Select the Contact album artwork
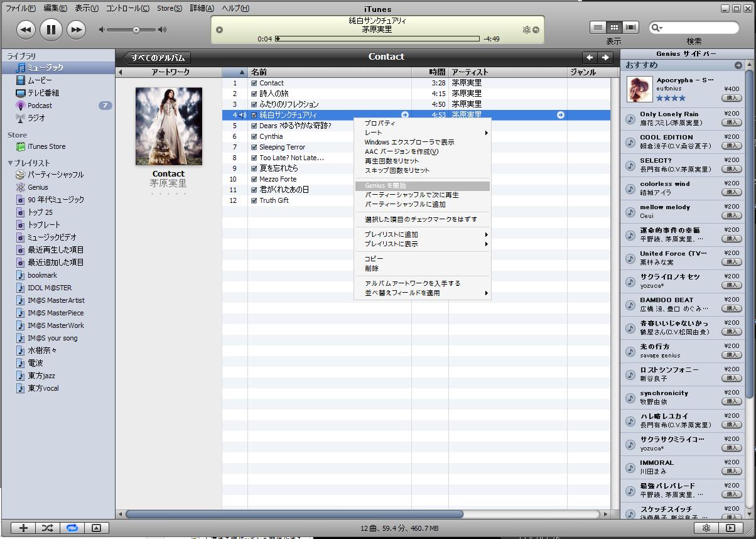Viewport: 756px width, 539px height. point(169,126)
